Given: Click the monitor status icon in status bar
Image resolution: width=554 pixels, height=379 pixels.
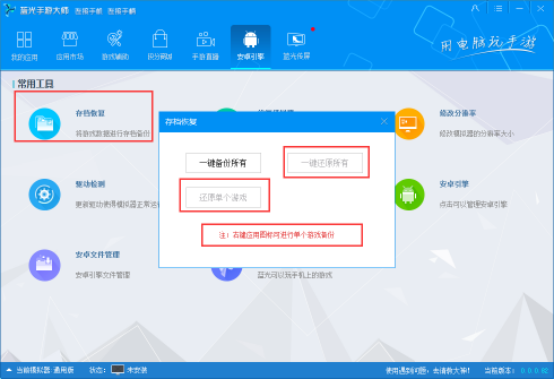Looking at the screenshot, I should coord(118,369).
